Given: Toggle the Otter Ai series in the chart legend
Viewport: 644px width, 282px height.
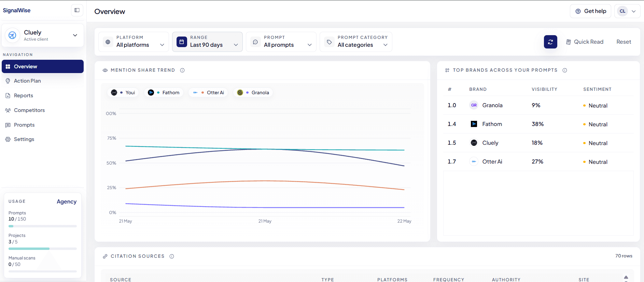Looking at the screenshot, I should pos(208,93).
